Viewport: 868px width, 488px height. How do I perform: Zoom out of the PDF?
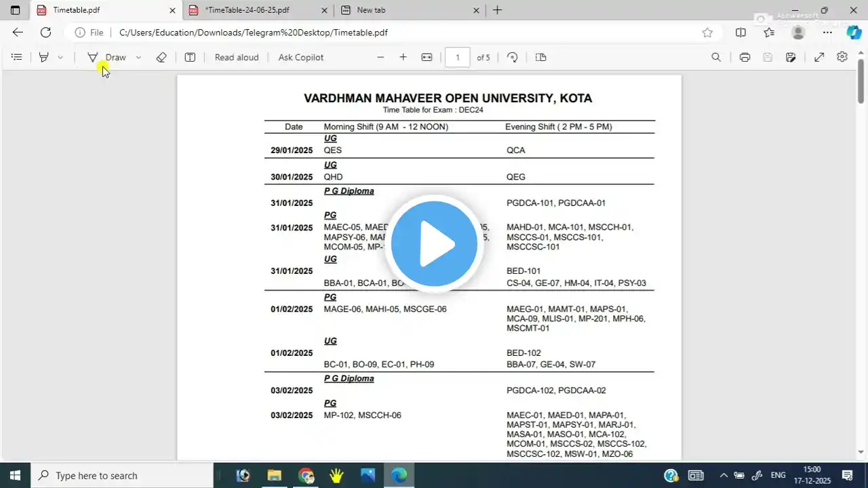click(x=380, y=58)
